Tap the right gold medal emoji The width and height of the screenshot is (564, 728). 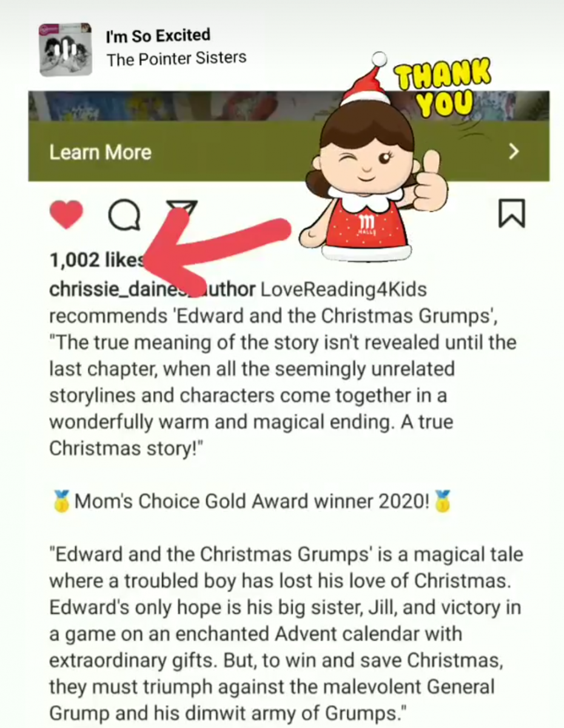tap(443, 502)
